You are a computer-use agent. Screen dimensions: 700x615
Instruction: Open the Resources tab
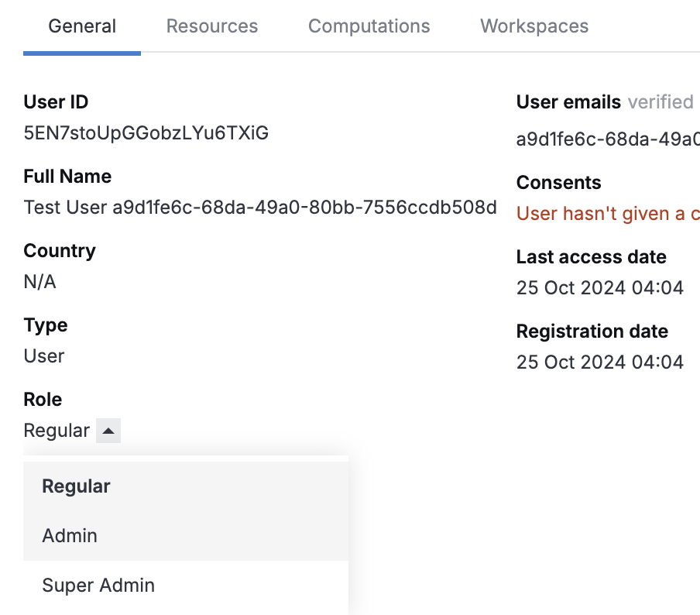[212, 26]
